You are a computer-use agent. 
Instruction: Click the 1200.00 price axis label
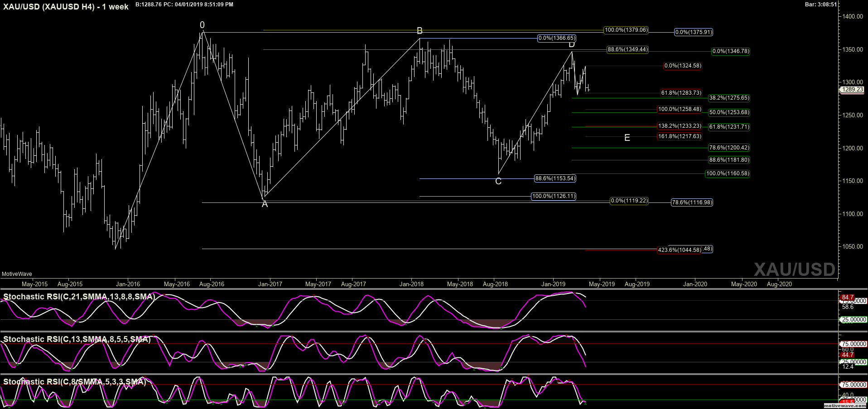pyautogui.click(x=853, y=148)
